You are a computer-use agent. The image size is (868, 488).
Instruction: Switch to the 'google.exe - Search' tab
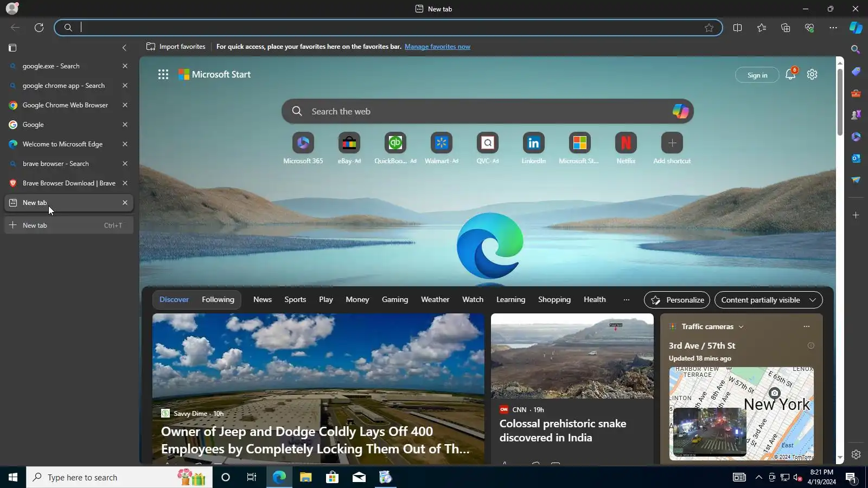pos(68,66)
